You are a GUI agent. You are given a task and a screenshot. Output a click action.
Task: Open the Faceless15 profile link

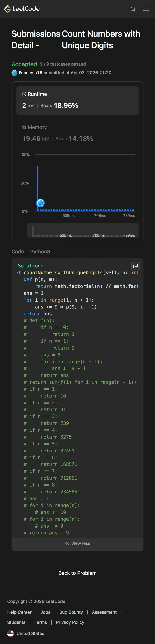tap(30, 73)
